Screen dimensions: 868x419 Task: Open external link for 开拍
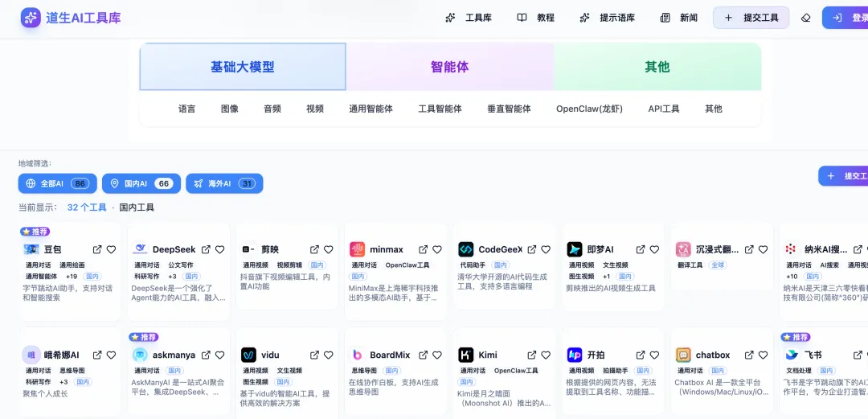[641, 355]
